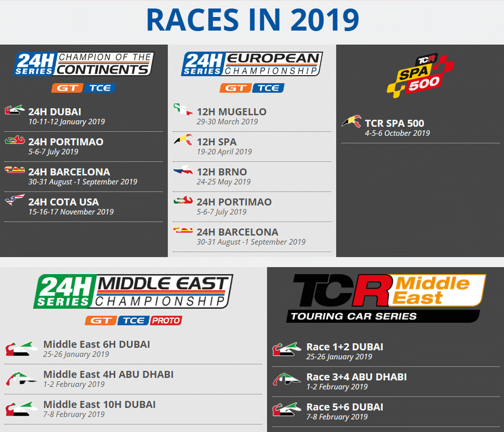Click the blue TCE badge under European Championship logo
Screen dimensions: 504x432
[268, 88]
